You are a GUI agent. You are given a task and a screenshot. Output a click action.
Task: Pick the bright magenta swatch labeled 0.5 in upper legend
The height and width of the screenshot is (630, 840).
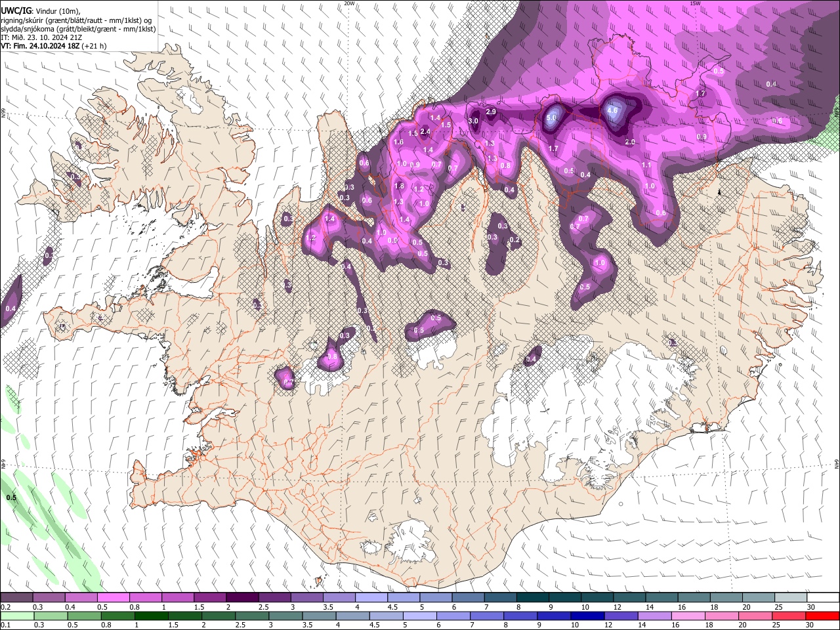point(113,597)
